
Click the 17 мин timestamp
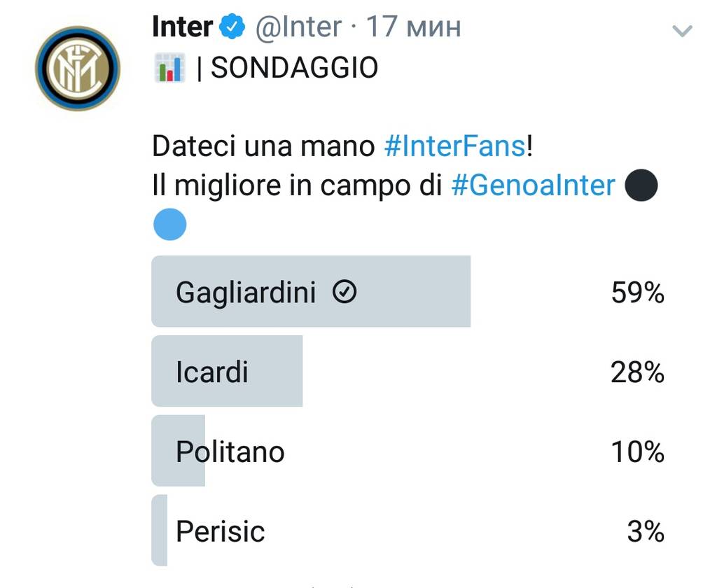[414, 27]
